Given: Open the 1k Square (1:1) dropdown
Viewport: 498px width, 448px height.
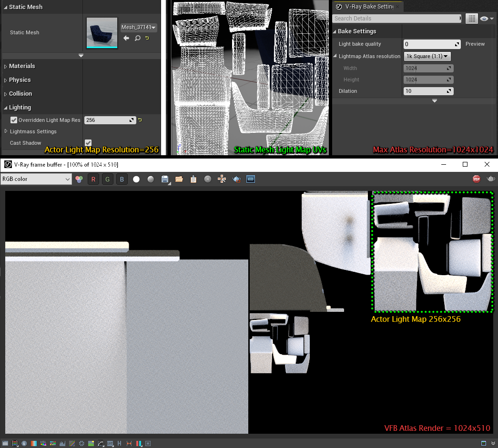Looking at the screenshot, I should coord(427,56).
